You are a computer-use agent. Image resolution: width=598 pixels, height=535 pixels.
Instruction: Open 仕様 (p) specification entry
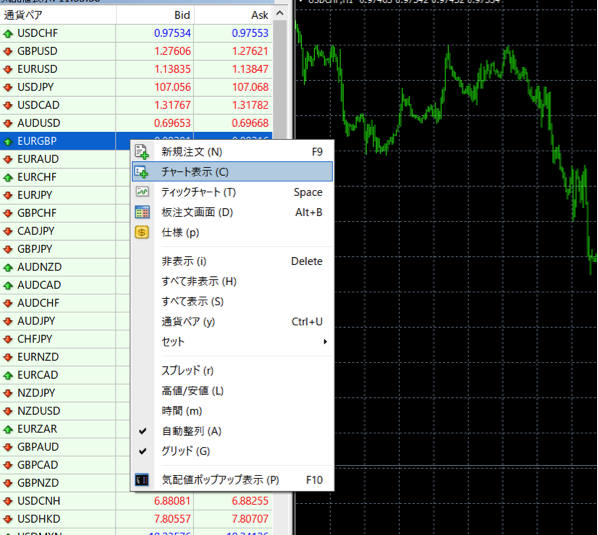pos(232,232)
